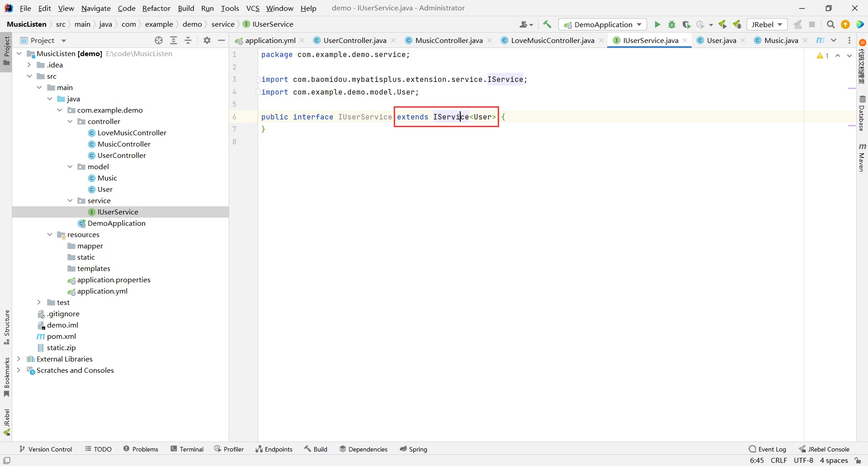Toggle tool window bars at bottom-left corner

pyautogui.click(x=7, y=461)
